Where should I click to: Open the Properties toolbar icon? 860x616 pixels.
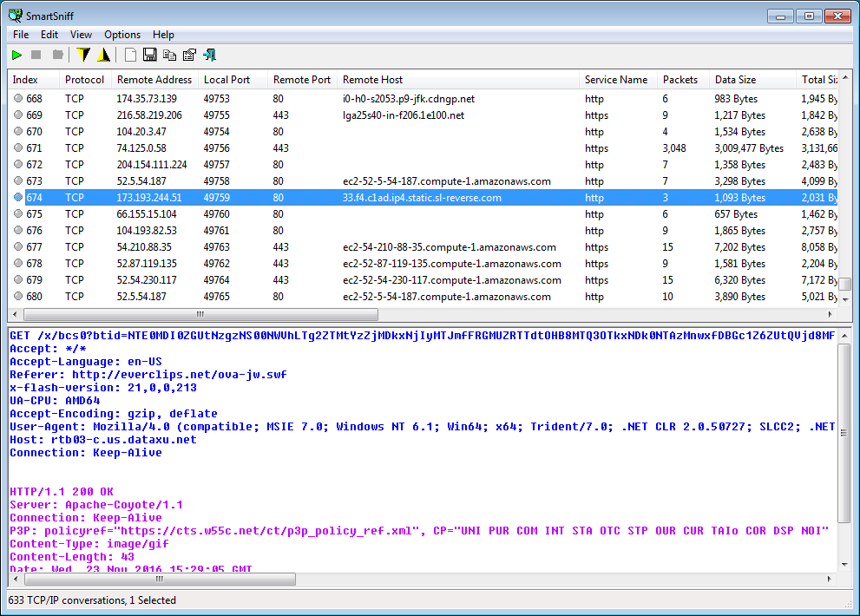pyautogui.click(x=189, y=56)
